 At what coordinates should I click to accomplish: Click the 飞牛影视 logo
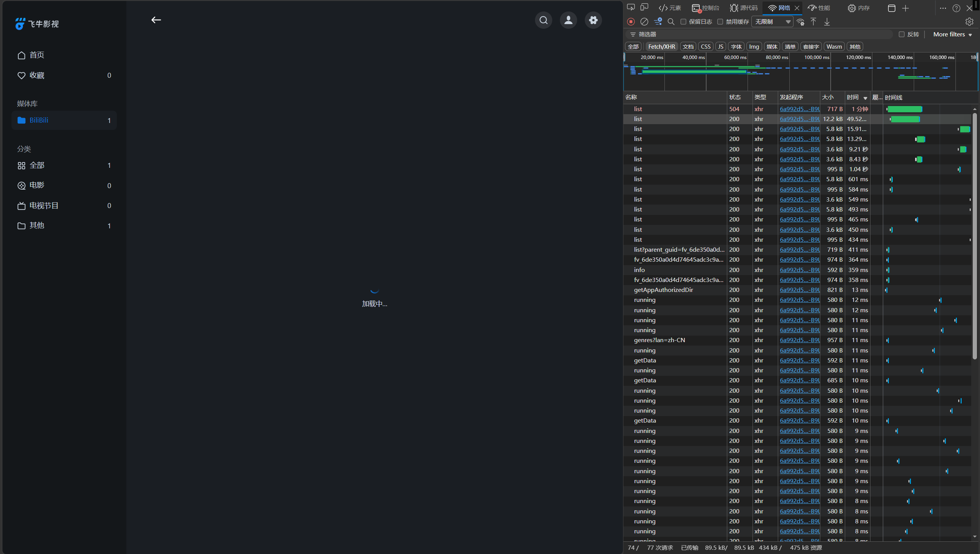point(37,24)
